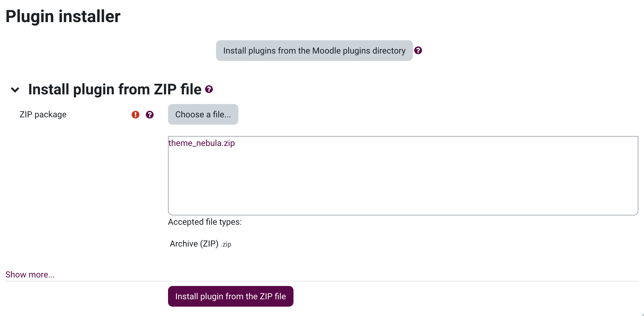644x316 pixels.
Task: Open help for Install plugin from ZIP heading
Action: (x=209, y=89)
